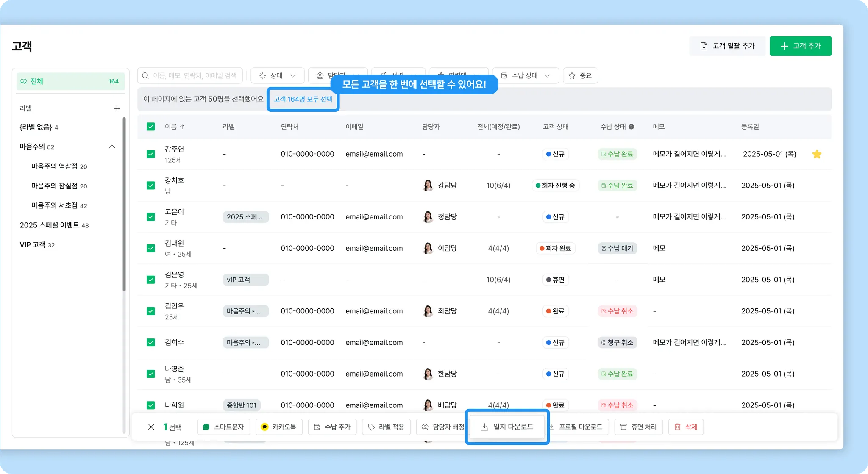Click the yellow star on 강주연 row
The width and height of the screenshot is (868, 474).
816,154
